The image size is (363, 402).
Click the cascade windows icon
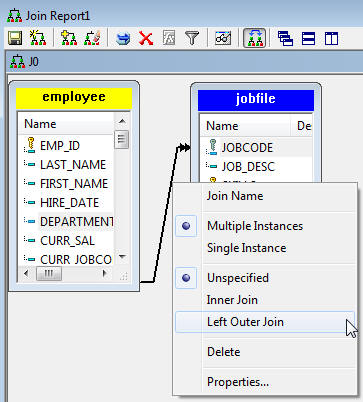[x=285, y=38]
